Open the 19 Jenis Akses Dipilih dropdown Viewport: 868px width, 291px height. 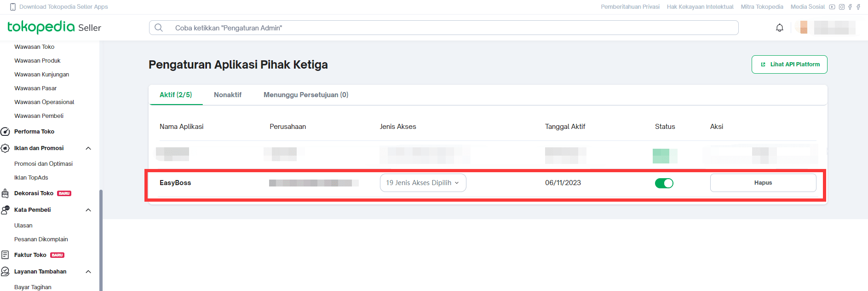coord(423,183)
